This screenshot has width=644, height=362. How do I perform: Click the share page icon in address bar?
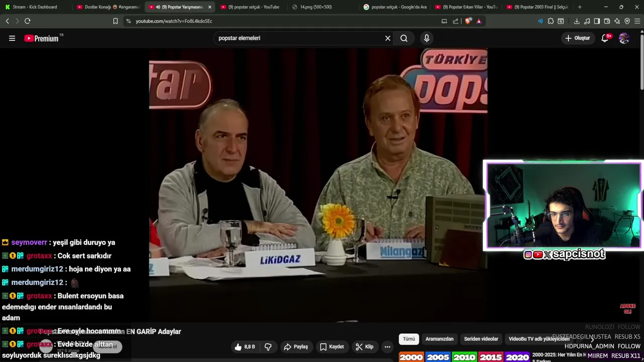click(456, 21)
